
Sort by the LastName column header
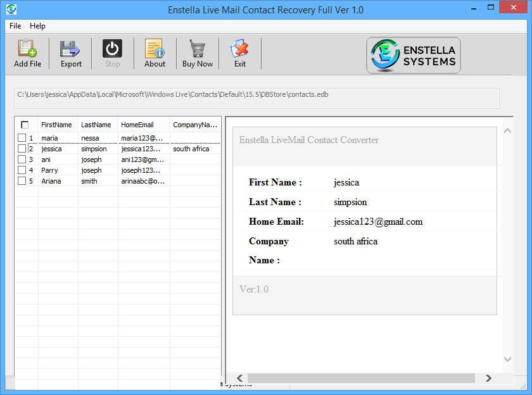point(98,125)
